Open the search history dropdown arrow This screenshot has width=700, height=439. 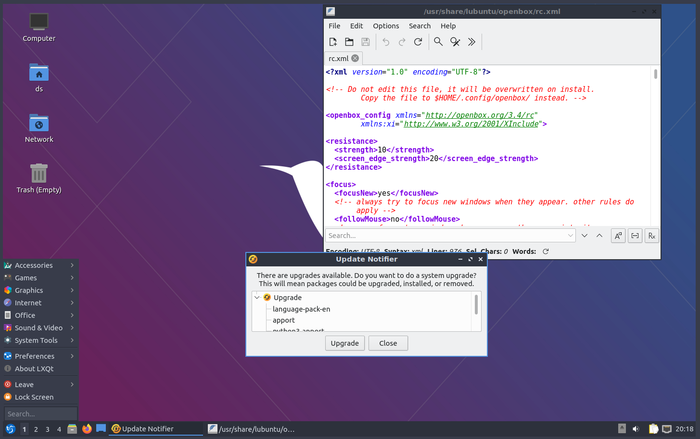tap(569, 236)
